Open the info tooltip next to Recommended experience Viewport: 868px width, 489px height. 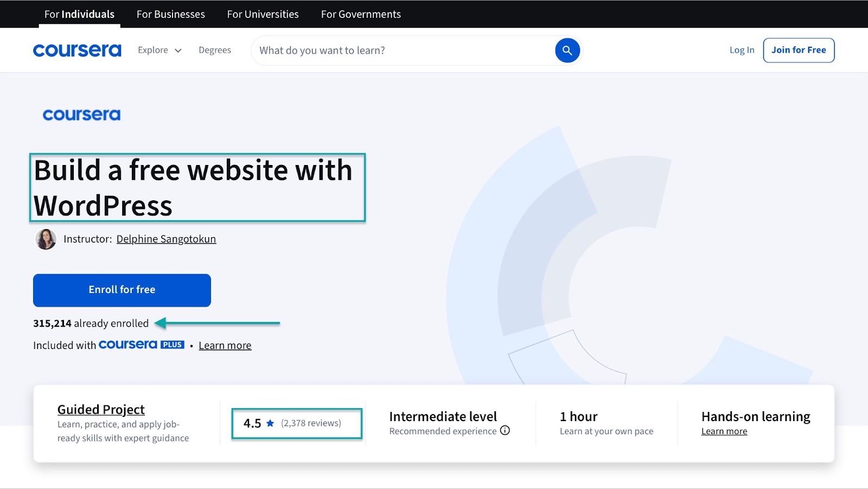point(505,431)
